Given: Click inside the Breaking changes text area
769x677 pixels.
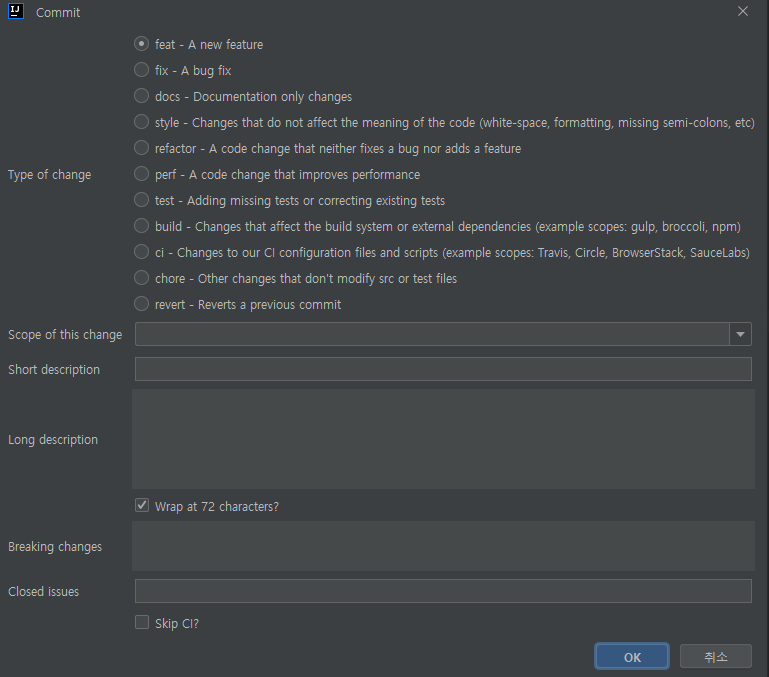Looking at the screenshot, I should (443, 546).
